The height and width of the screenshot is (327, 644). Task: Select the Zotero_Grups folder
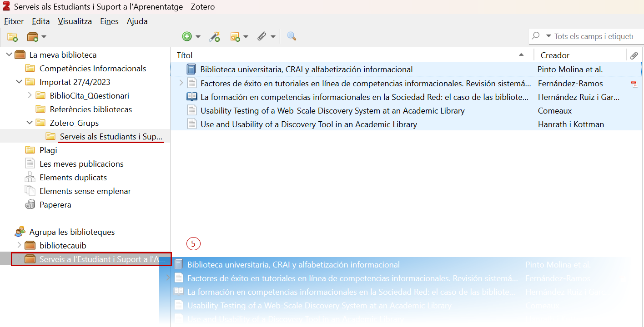click(x=74, y=123)
